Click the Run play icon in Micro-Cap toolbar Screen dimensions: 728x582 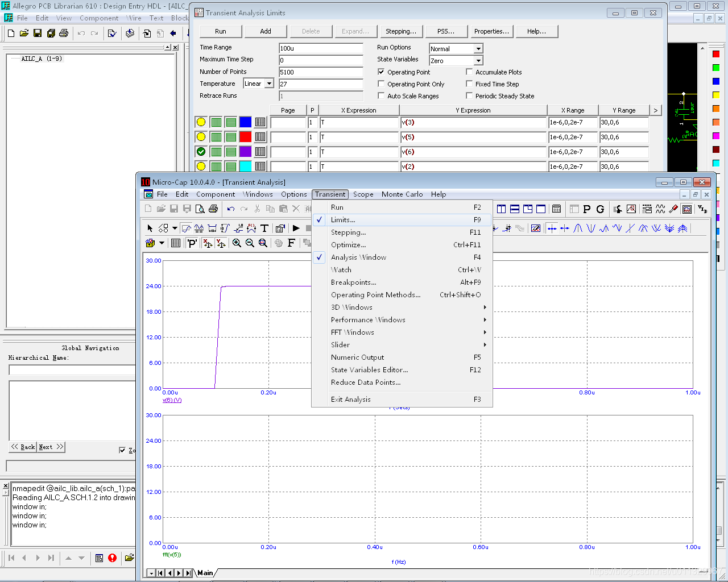pos(296,228)
